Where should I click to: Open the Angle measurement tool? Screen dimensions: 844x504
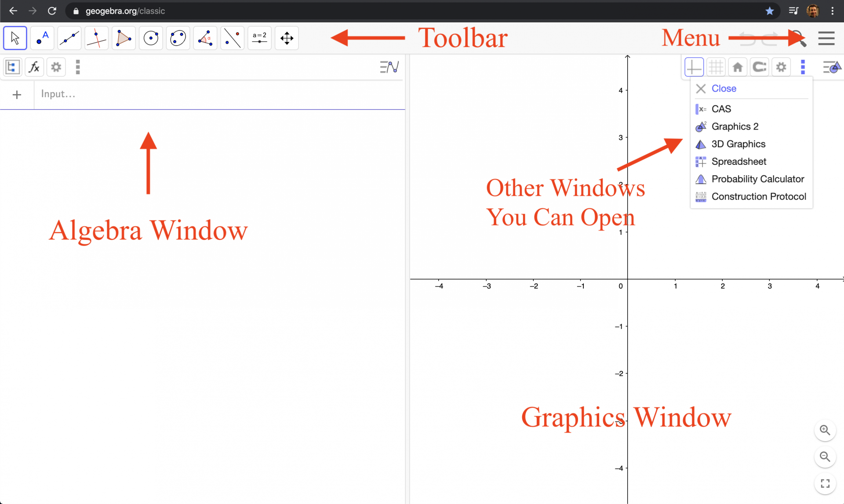point(205,38)
